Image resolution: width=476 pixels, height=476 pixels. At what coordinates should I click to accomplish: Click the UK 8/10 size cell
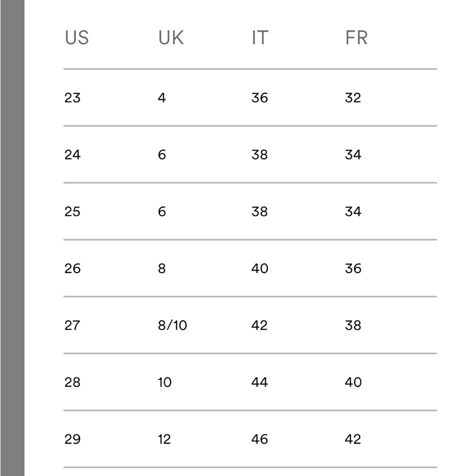pos(172,326)
